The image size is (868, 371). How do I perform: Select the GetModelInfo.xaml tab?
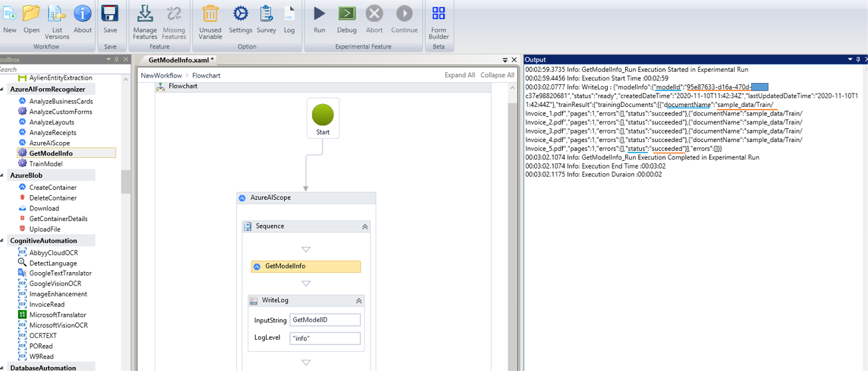pos(181,60)
